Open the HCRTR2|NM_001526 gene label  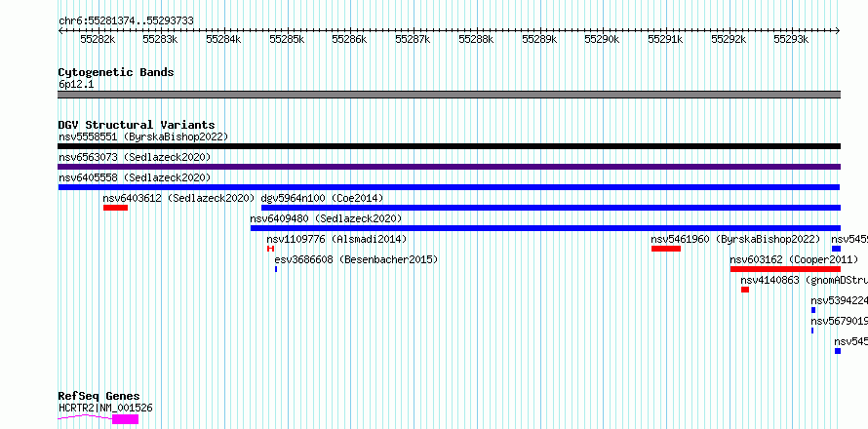tap(105, 408)
